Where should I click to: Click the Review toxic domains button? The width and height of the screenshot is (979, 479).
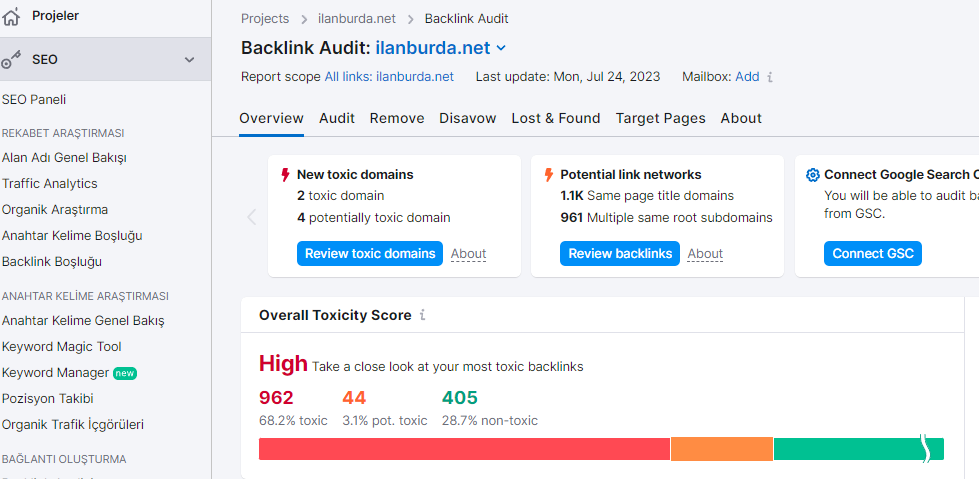[x=370, y=254]
